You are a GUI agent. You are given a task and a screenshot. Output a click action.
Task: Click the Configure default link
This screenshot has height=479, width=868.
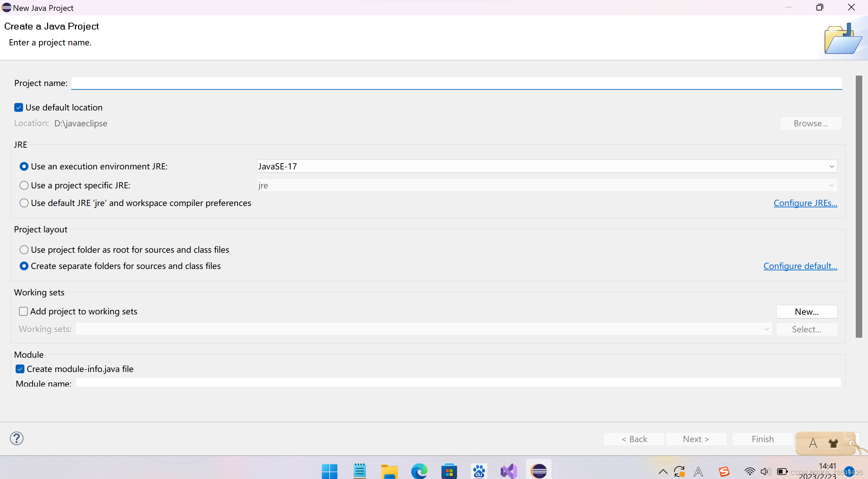[x=800, y=266]
